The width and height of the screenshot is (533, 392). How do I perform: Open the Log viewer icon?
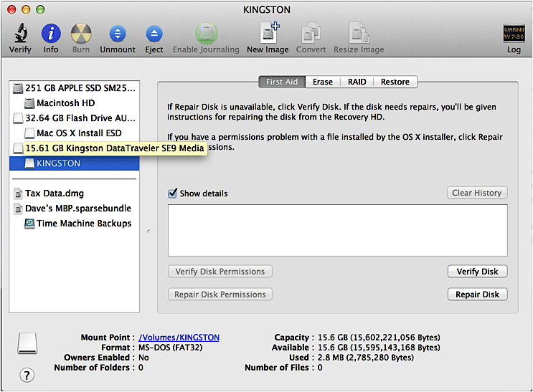click(x=514, y=34)
